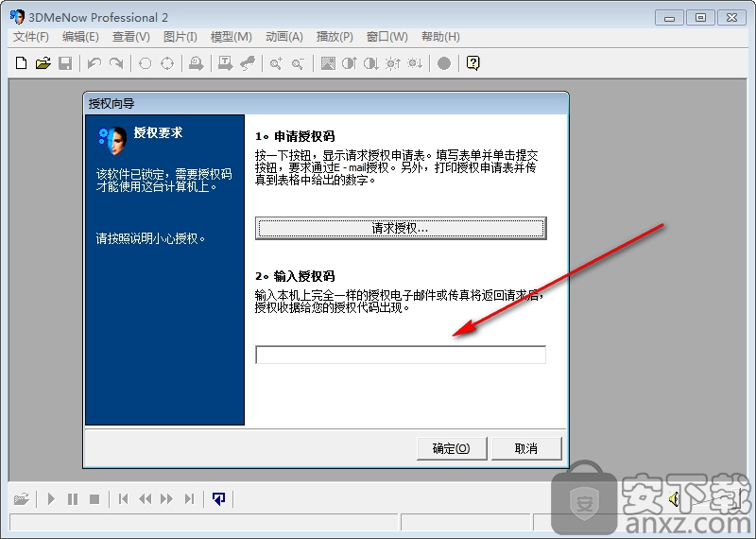Open the 帮助(H) menu
Image resolution: width=756 pixels, height=539 pixels.
tap(440, 37)
